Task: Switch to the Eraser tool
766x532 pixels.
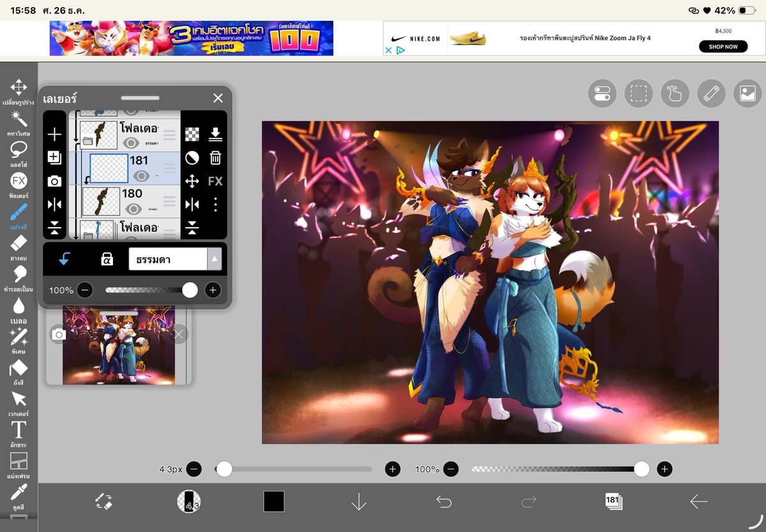Action: point(19,242)
